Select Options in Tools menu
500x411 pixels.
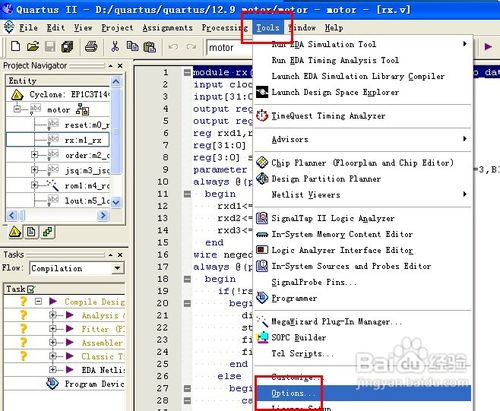(x=363, y=393)
